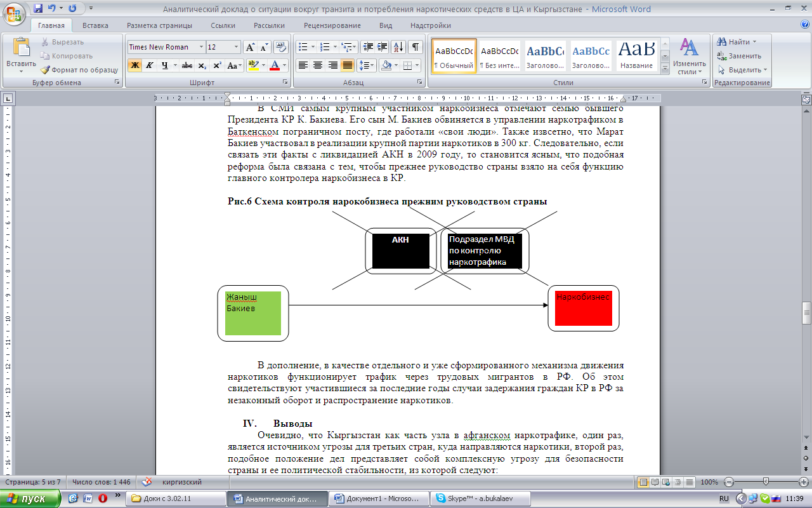812x508 pixels.
Task: Zoom in with plus button
Action: coord(803,482)
